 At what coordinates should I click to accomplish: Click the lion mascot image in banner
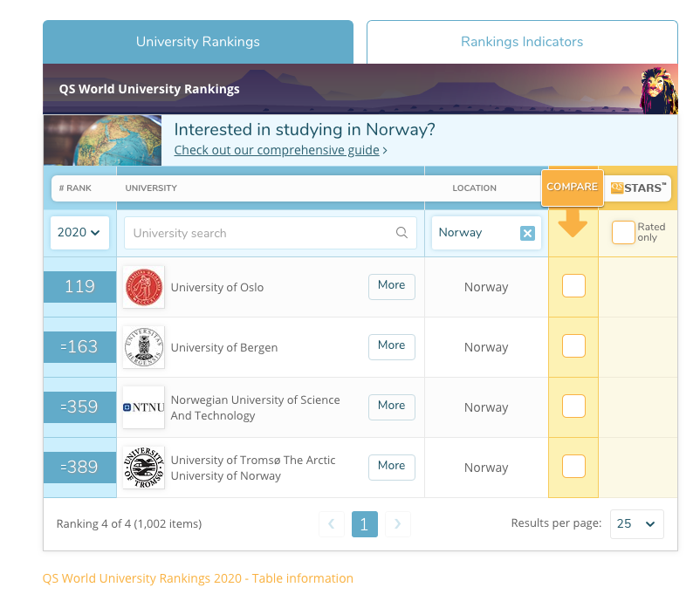[x=659, y=90]
